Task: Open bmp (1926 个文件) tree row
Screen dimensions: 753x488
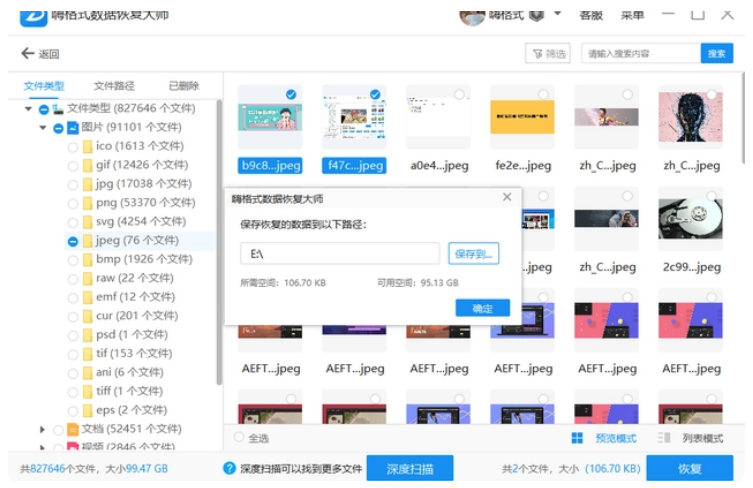Action: click(140, 259)
